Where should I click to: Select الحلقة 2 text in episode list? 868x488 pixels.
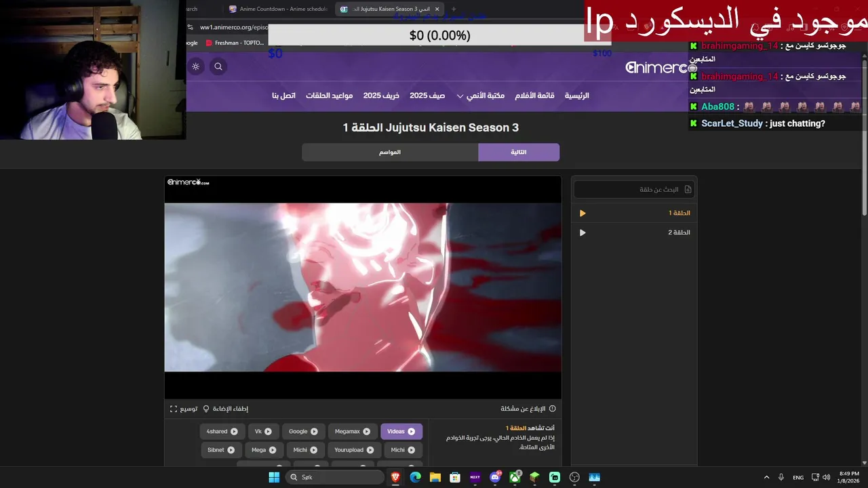(x=679, y=232)
